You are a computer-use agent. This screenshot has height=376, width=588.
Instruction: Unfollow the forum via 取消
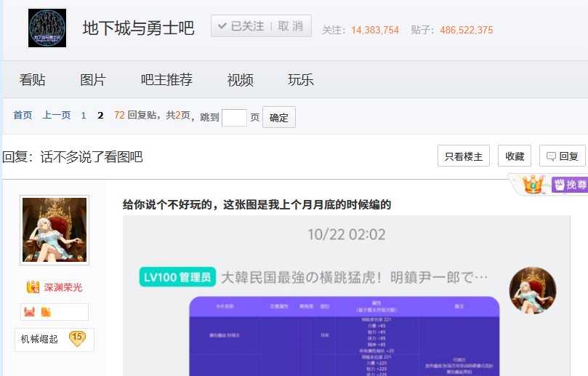click(291, 26)
